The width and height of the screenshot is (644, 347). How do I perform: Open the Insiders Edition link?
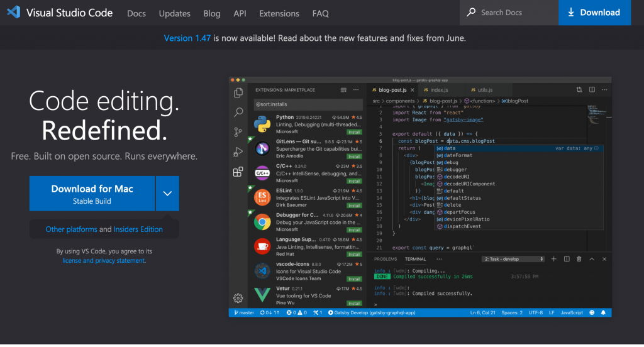pyautogui.click(x=138, y=229)
